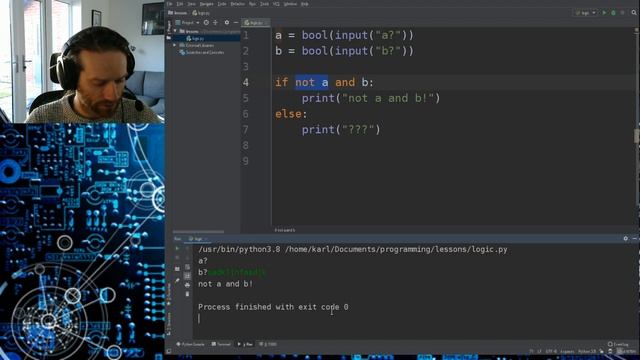Click the pin tab icon in Run panel

point(177,280)
